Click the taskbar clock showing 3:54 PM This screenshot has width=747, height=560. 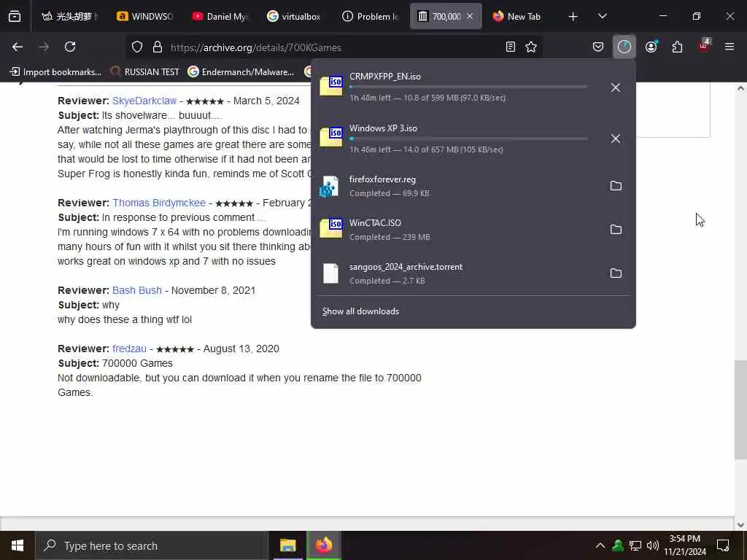coord(685,545)
